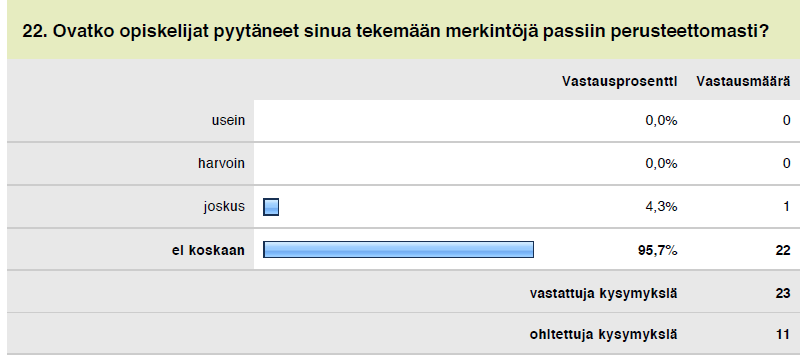The height and width of the screenshot is (364, 803).
Task: Click the 'usein' answer label
Action: click(228, 120)
